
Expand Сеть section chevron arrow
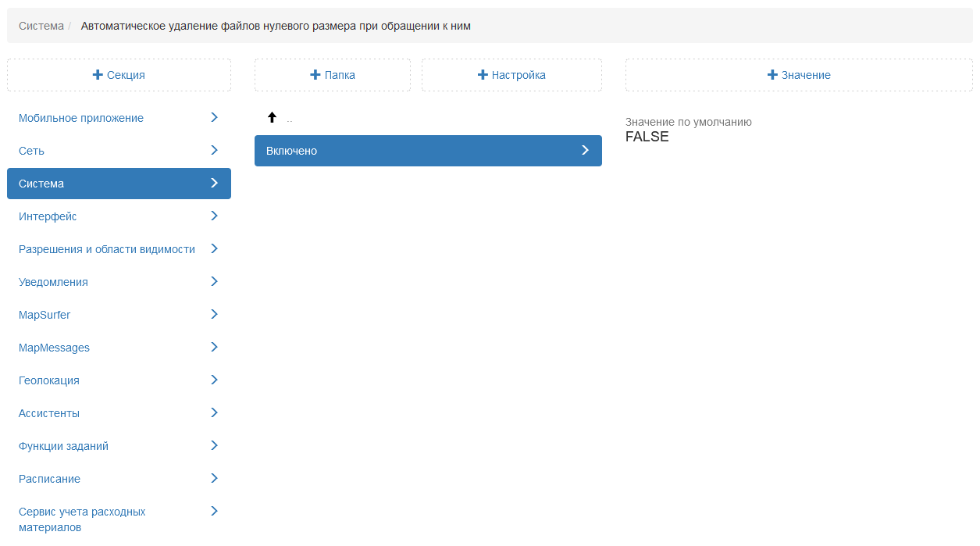pos(215,150)
